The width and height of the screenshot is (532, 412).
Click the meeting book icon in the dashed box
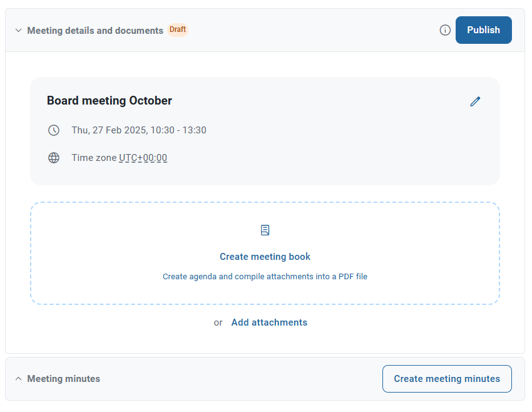(265, 230)
